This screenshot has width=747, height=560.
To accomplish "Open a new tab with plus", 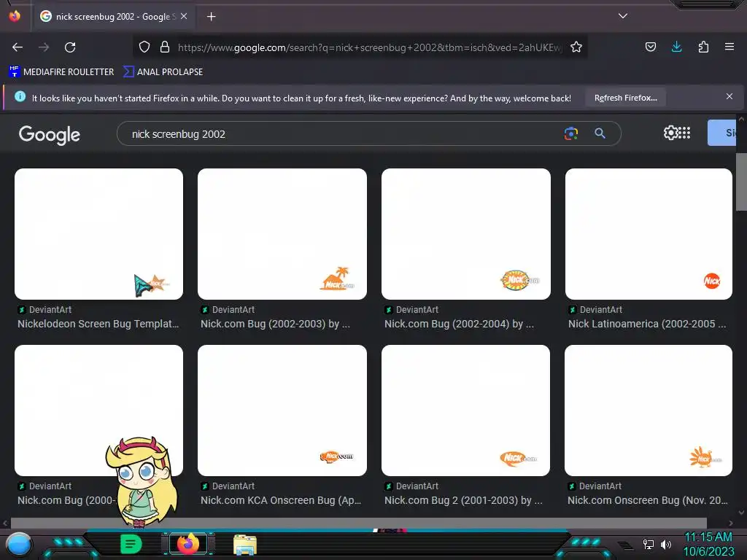I will point(211,17).
